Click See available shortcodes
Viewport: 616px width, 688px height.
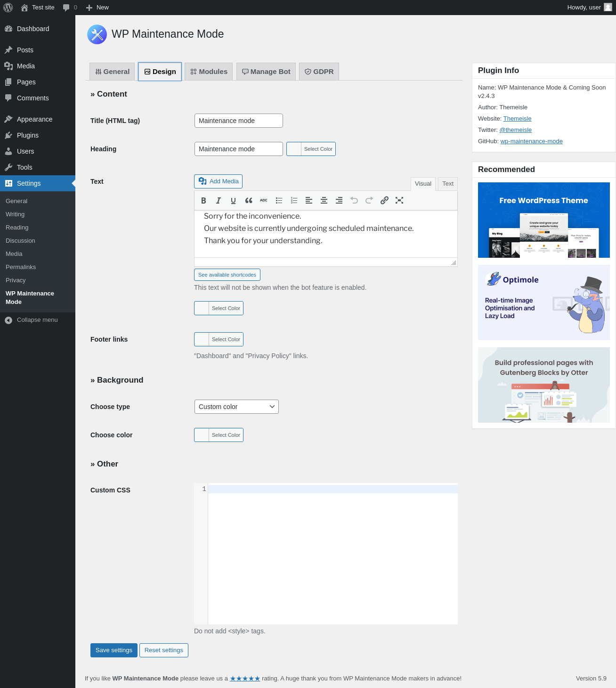[x=227, y=275]
